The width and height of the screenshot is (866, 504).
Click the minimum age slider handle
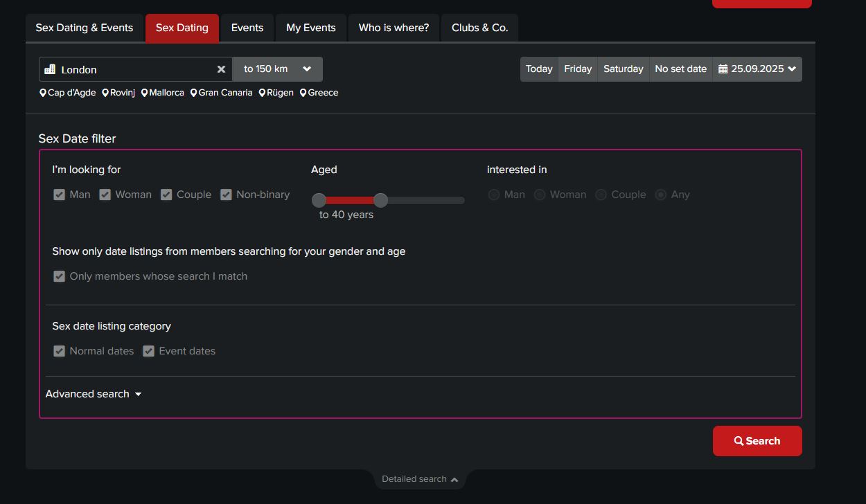click(x=319, y=201)
